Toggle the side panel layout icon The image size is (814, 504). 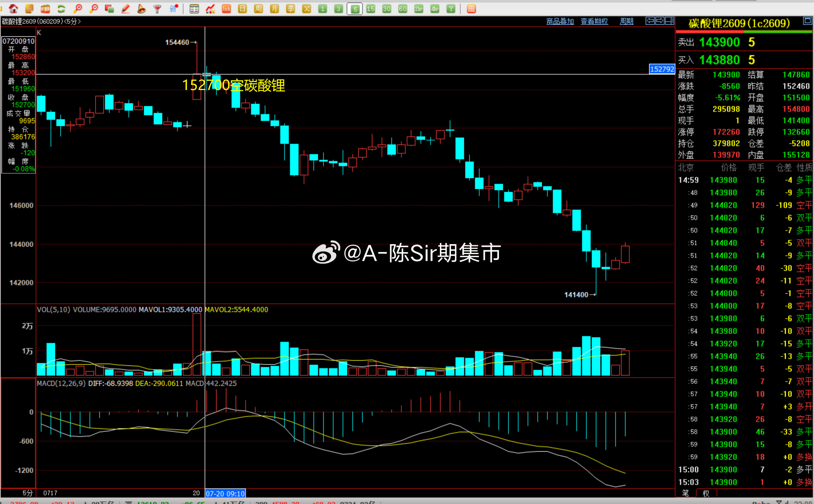click(669, 21)
